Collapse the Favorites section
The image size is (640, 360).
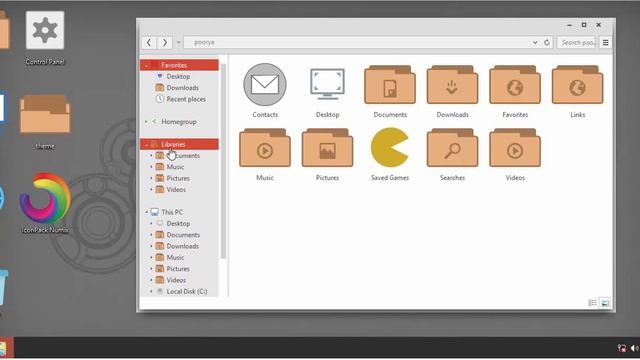pos(146,65)
